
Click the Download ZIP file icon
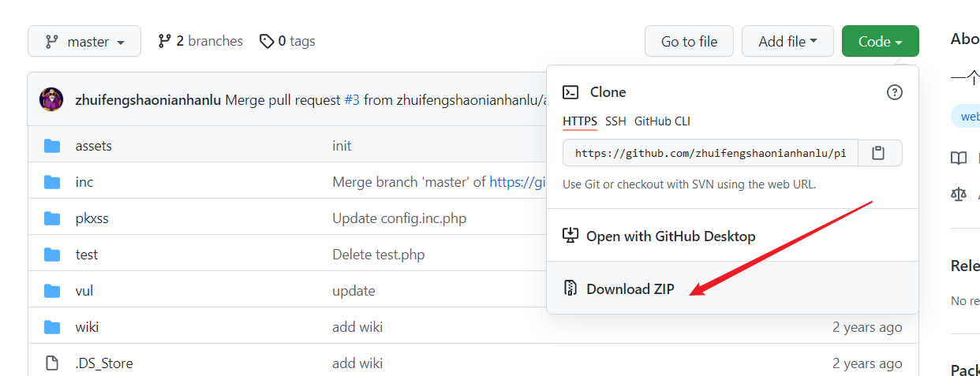tap(570, 289)
